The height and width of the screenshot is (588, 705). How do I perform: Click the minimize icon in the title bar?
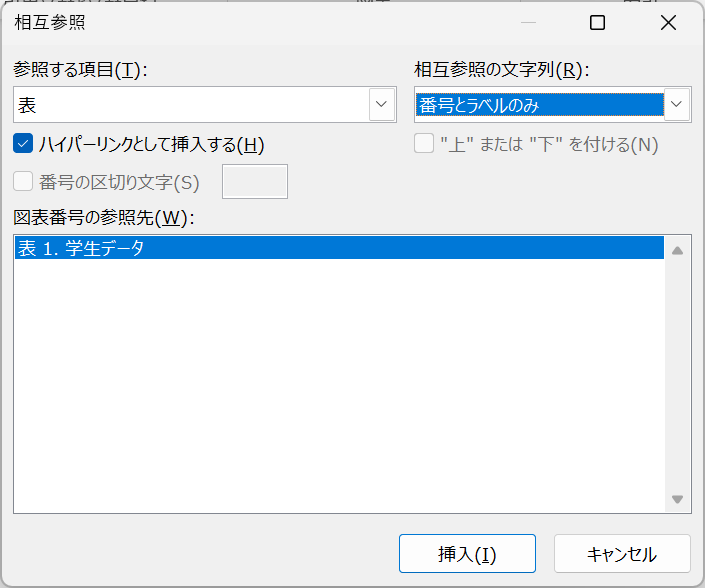click(x=528, y=22)
